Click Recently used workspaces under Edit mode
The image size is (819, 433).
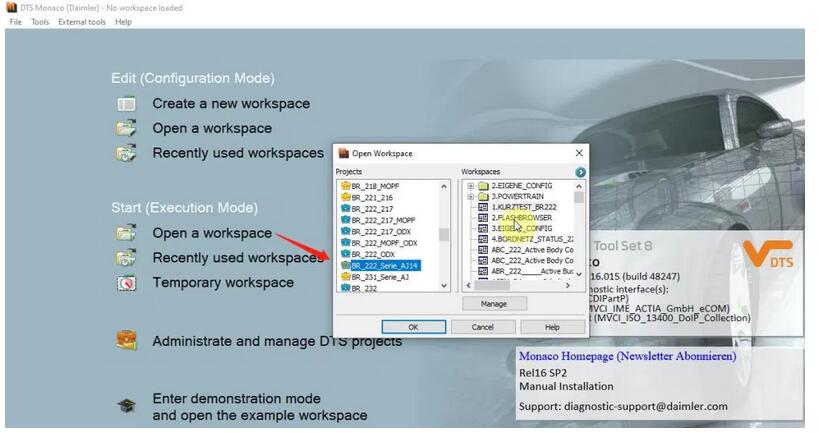[x=238, y=153]
